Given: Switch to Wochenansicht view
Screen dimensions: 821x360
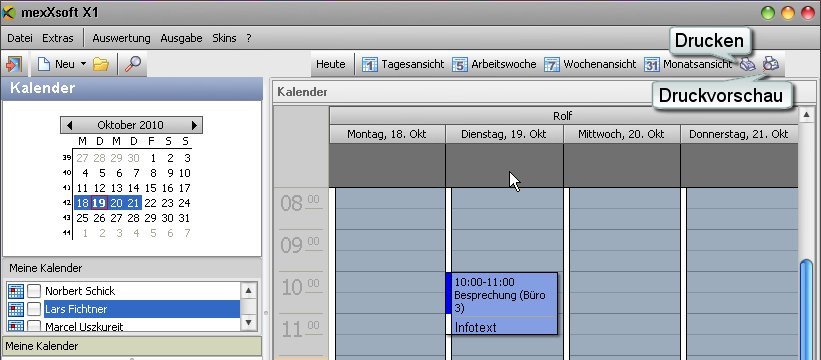Looking at the screenshot, I should pyautogui.click(x=590, y=64).
